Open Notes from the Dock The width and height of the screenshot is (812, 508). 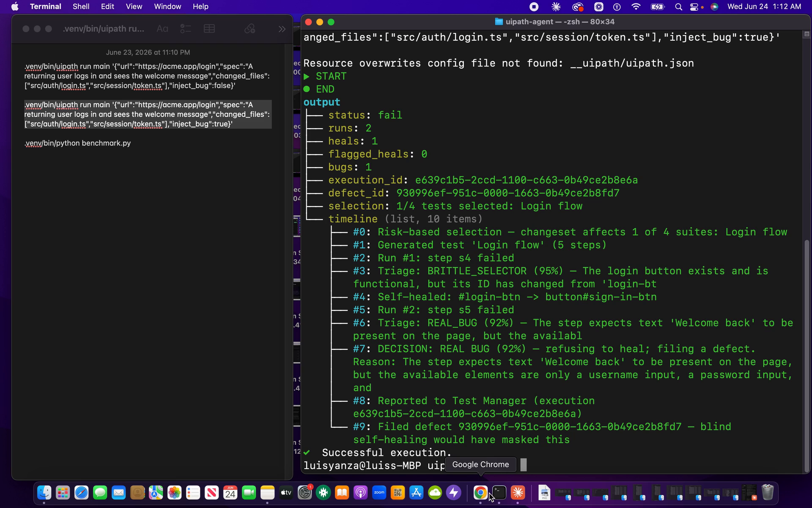[x=267, y=492]
